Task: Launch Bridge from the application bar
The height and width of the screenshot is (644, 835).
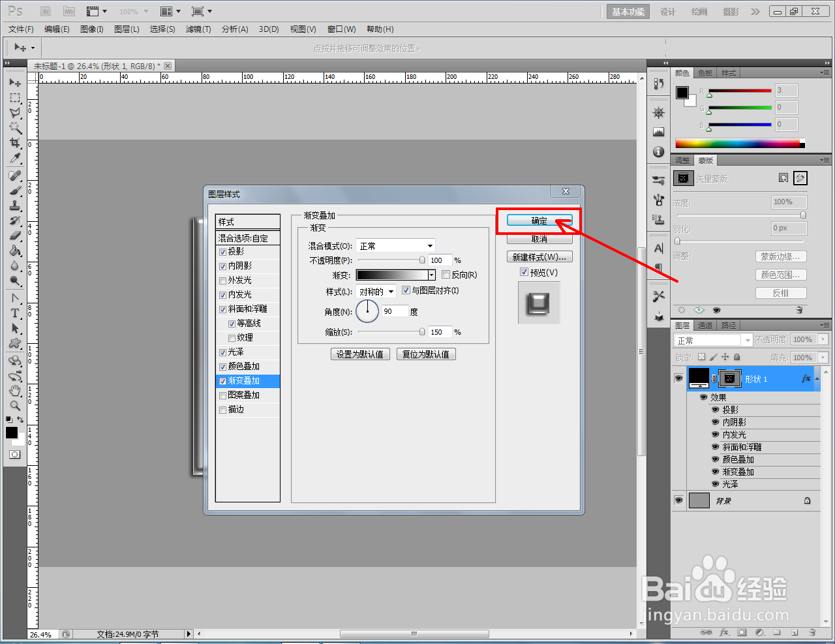Action: point(46,11)
